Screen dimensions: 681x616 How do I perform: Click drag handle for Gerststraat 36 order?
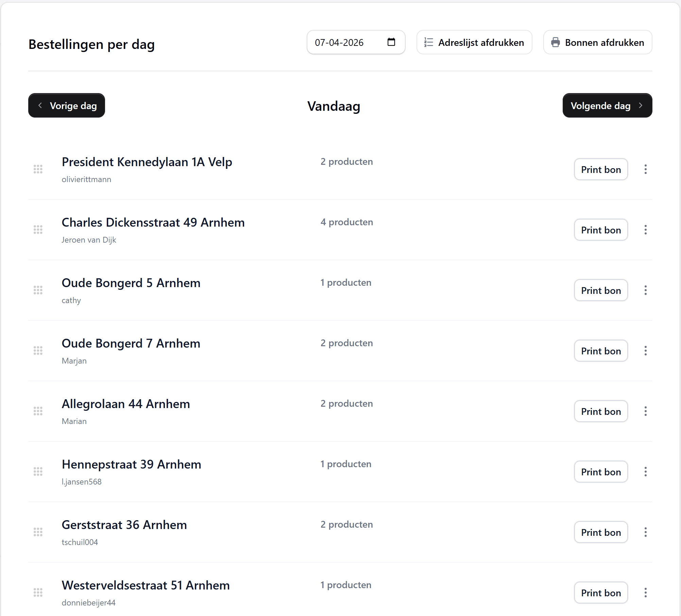point(38,532)
